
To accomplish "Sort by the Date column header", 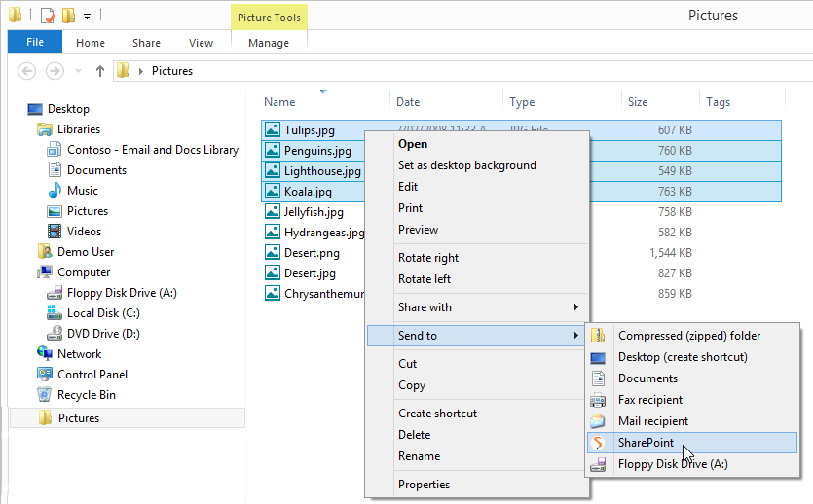I will [x=408, y=102].
